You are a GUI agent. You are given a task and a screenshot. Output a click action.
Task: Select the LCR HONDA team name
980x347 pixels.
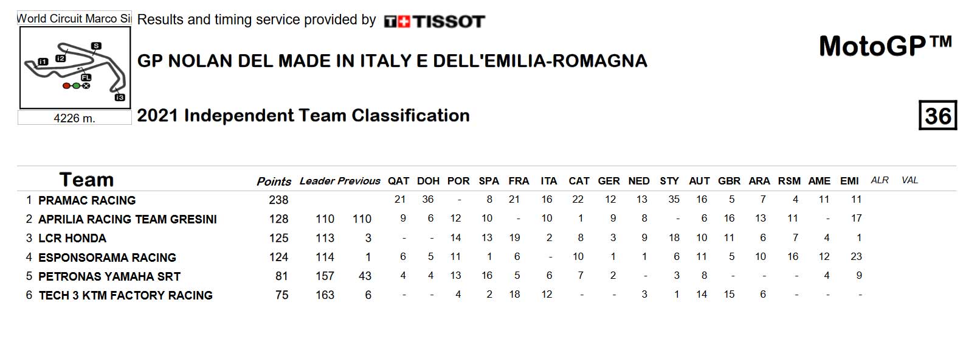72,238
